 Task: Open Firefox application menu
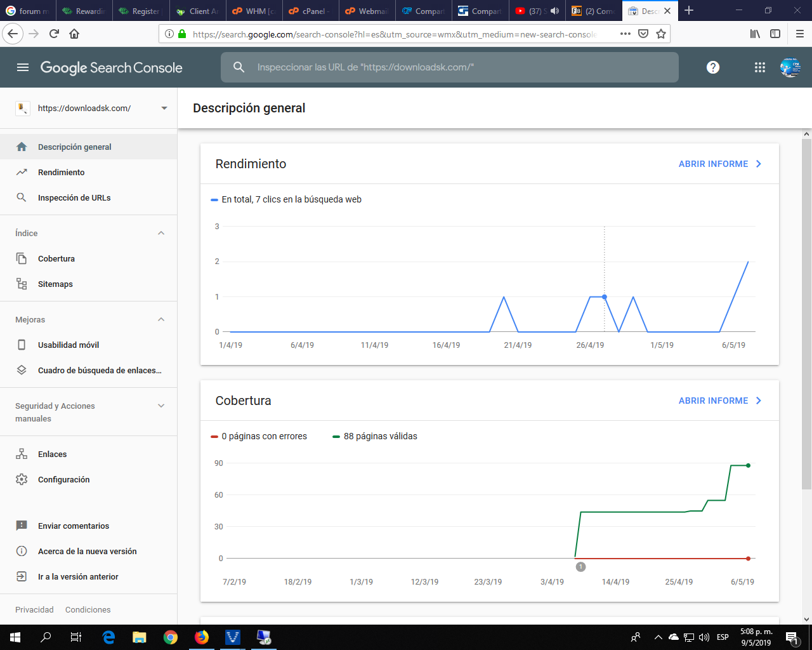(x=799, y=34)
